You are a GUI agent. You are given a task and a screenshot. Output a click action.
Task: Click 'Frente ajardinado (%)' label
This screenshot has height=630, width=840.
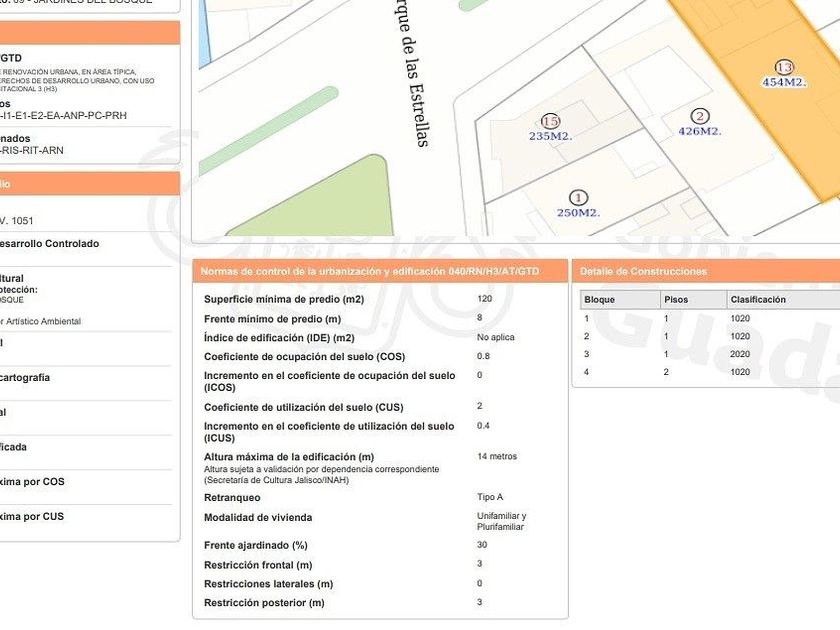coord(256,545)
